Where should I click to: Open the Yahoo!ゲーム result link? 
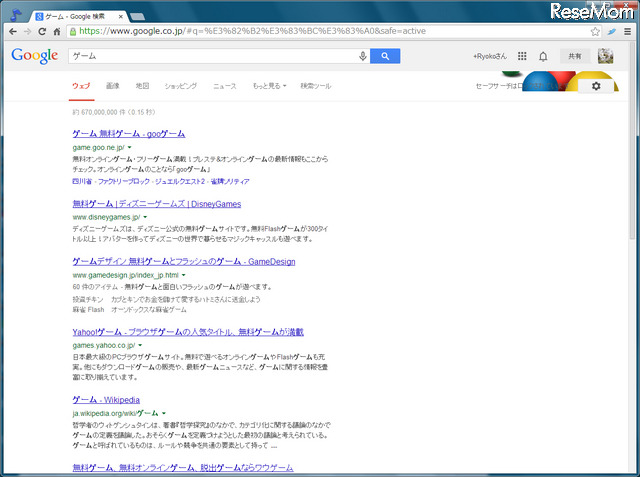(x=188, y=332)
